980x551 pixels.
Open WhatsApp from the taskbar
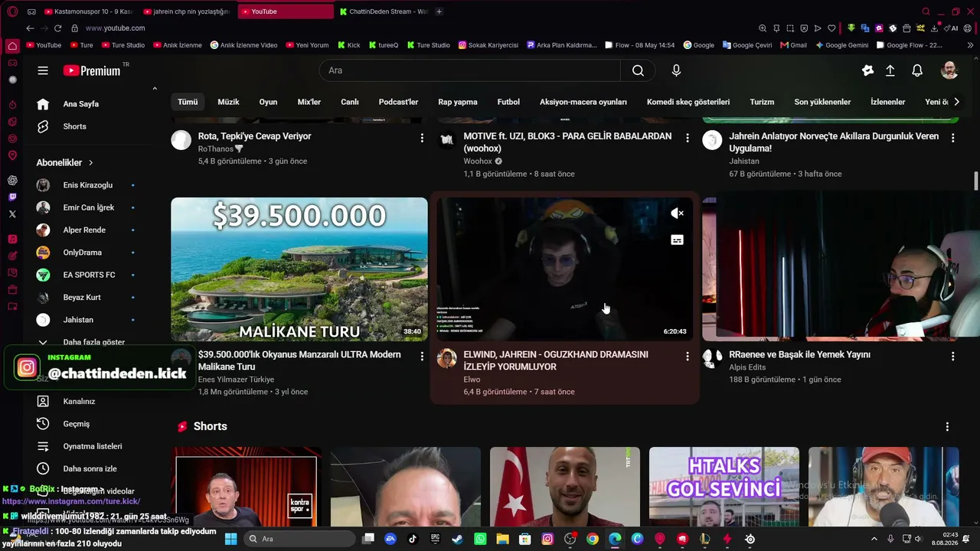pos(480,539)
